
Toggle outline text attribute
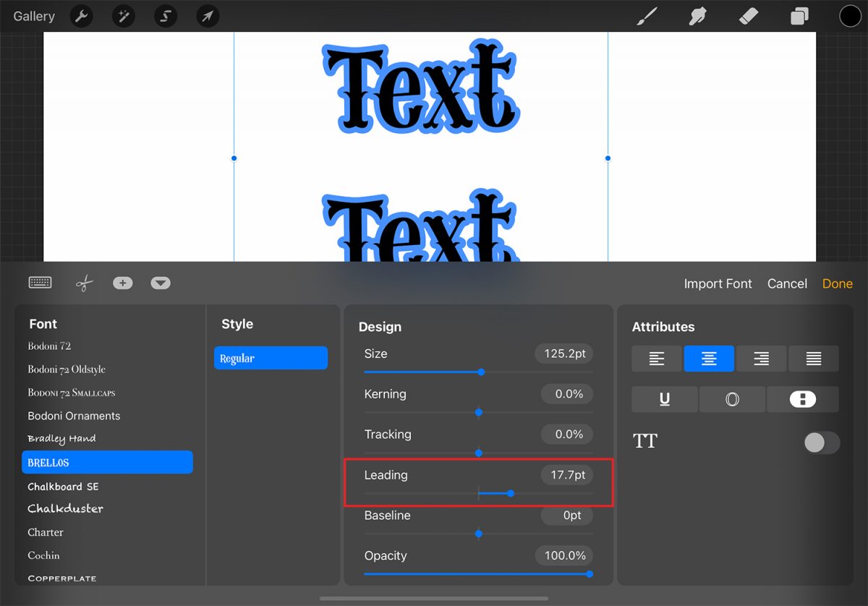click(732, 399)
